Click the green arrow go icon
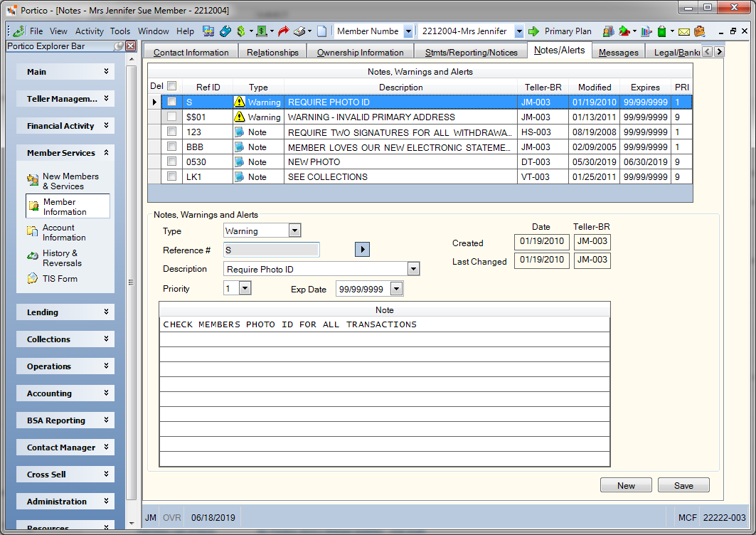Viewport: 756px width, 535px height. pyautogui.click(x=533, y=31)
